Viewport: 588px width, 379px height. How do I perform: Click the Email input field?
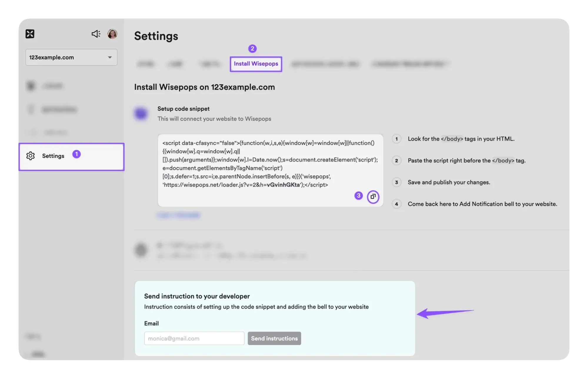(x=194, y=338)
